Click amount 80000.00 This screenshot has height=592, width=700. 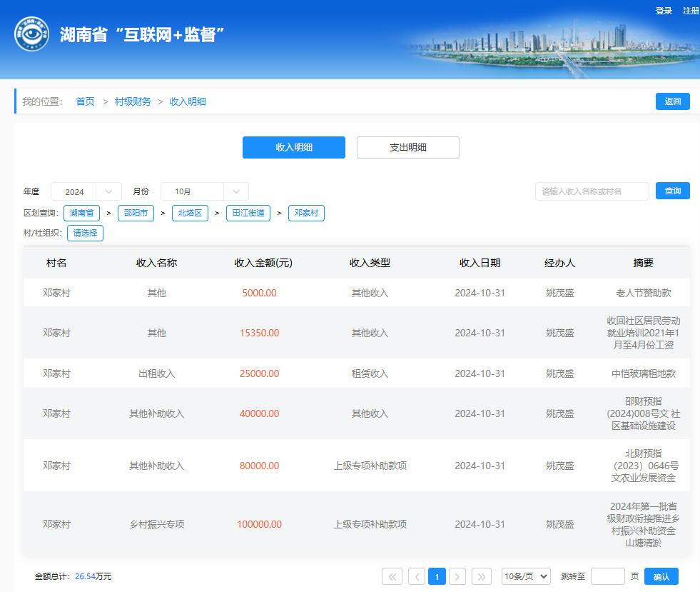pyautogui.click(x=259, y=466)
